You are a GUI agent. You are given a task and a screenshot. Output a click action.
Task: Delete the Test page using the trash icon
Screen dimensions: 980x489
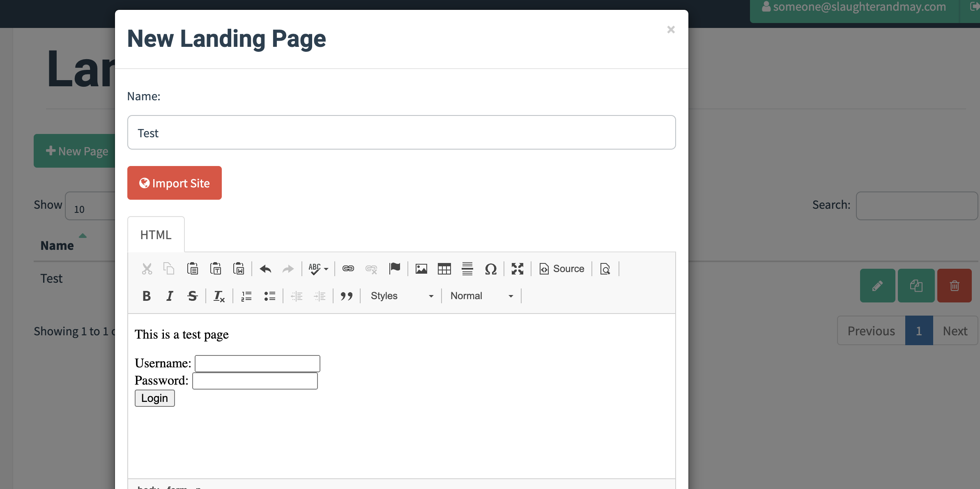tap(954, 285)
